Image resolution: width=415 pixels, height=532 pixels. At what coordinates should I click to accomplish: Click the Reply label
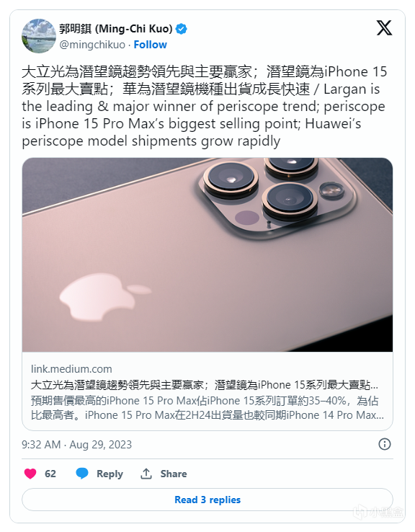pos(110,474)
